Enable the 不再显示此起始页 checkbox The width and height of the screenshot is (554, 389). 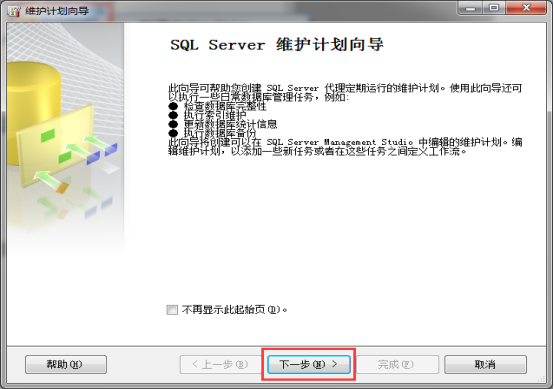click(172, 310)
